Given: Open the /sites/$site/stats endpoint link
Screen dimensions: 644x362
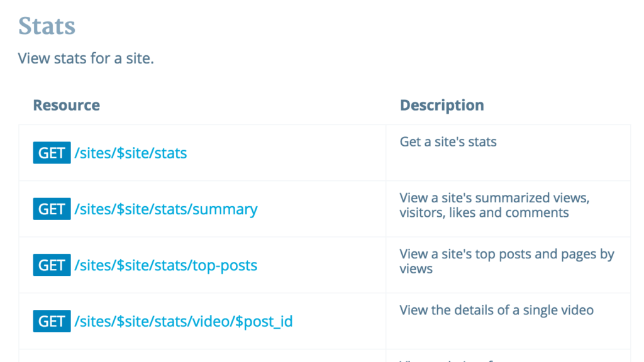Looking at the screenshot, I should (131, 153).
